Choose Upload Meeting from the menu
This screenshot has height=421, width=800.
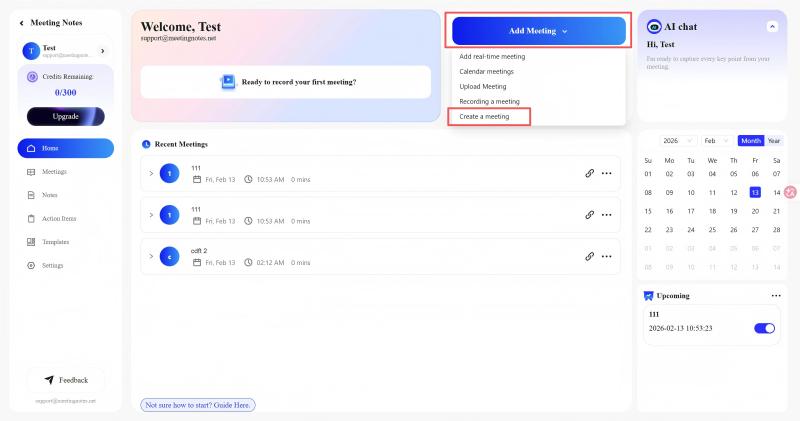483,86
